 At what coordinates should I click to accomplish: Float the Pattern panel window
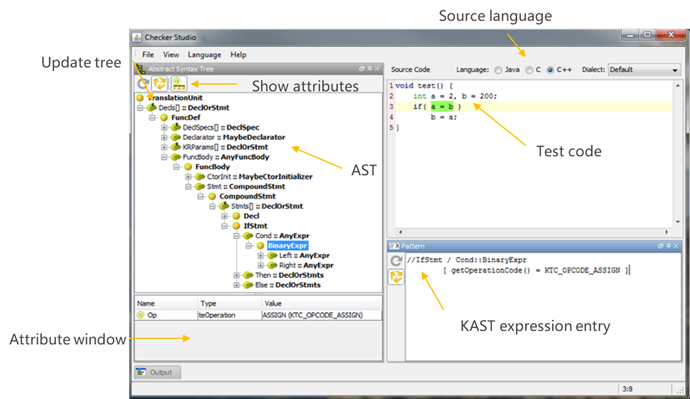[x=661, y=246]
